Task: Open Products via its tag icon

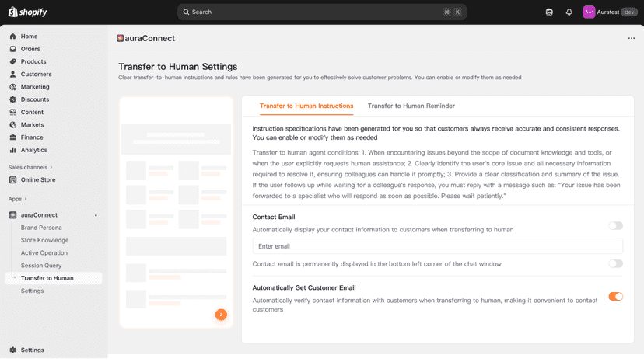Action: pyautogui.click(x=12, y=61)
